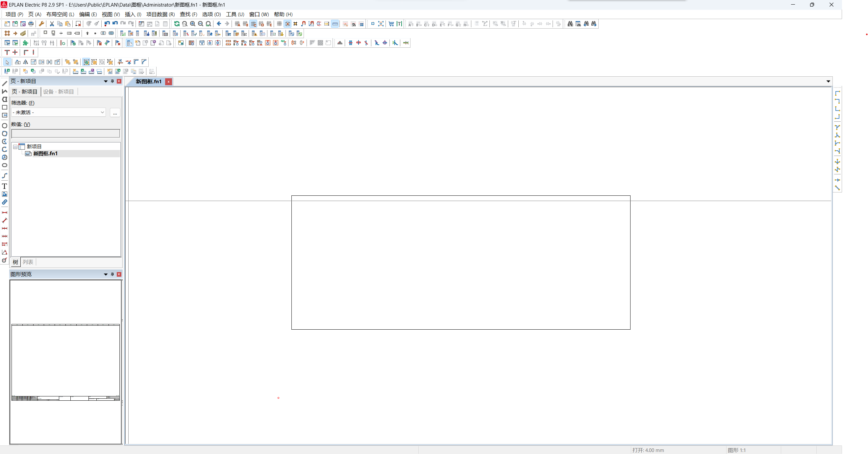Collapse the 新项目 tree node

click(15, 147)
